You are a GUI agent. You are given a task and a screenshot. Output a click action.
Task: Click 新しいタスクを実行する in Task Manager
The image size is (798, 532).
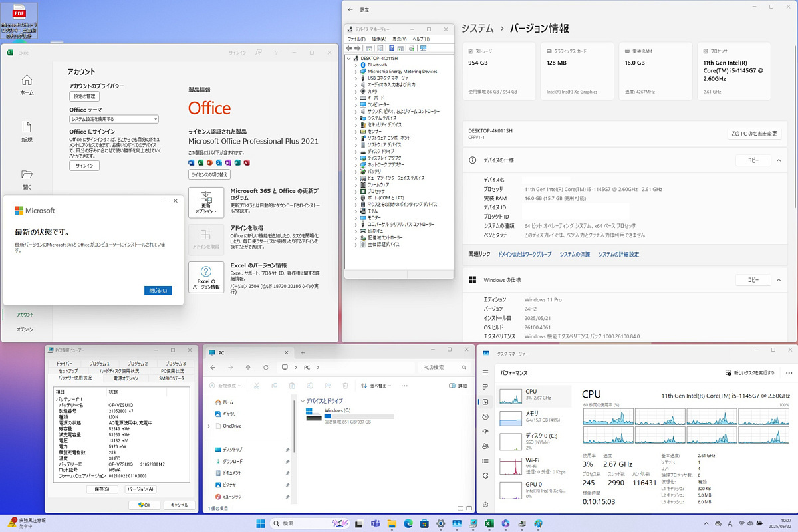point(750,373)
